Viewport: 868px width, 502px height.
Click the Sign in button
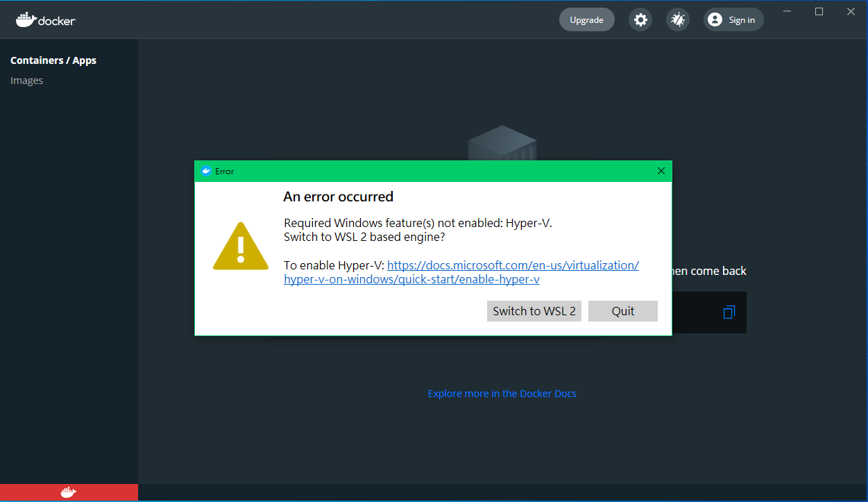pyautogui.click(x=733, y=20)
